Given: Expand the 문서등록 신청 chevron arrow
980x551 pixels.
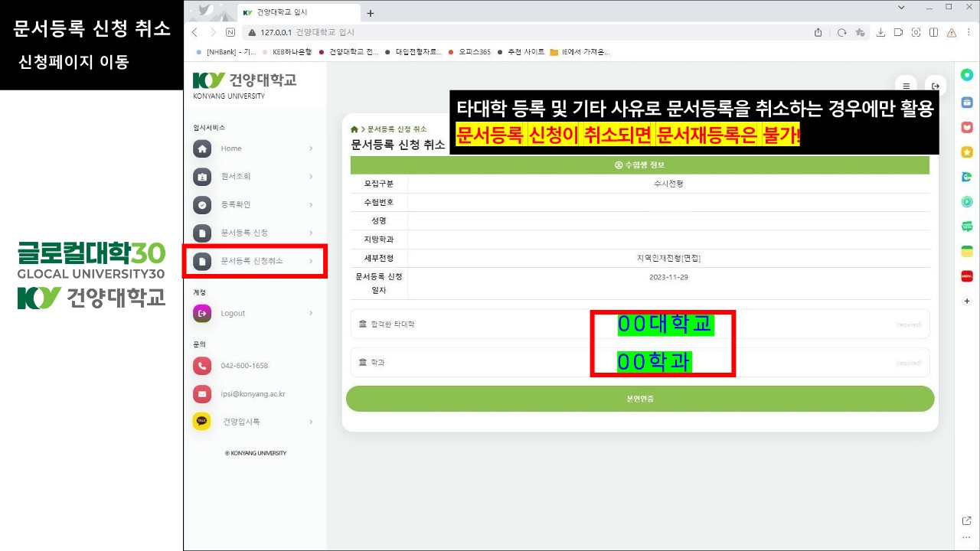Looking at the screenshot, I should (x=311, y=233).
